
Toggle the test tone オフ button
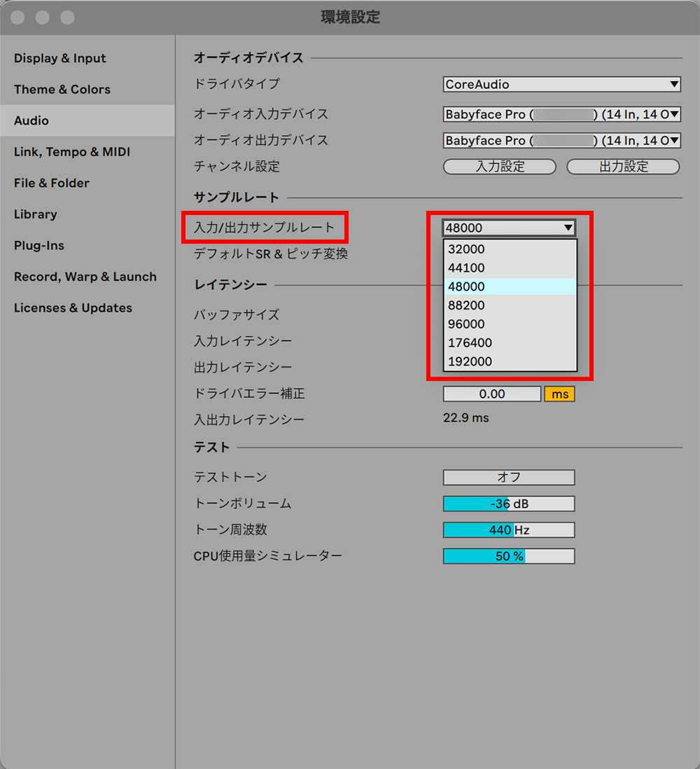(x=508, y=477)
